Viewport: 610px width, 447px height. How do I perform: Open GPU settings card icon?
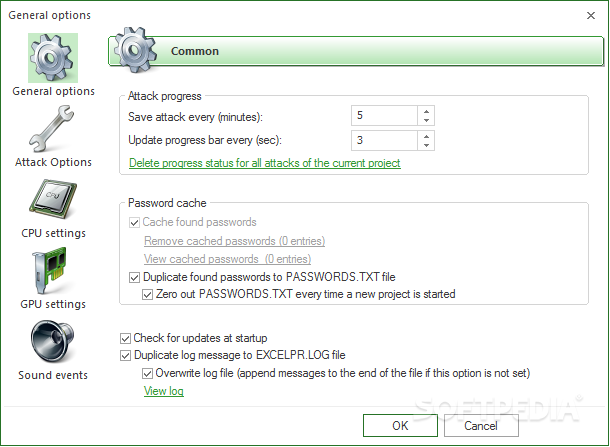pos(50,271)
